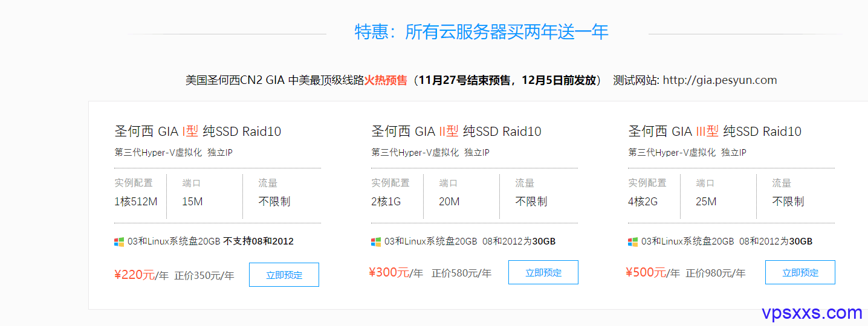This screenshot has height=326, width=868.
Task: Click Windows logo icon in GIA I型 plan
Action: point(119,241)
